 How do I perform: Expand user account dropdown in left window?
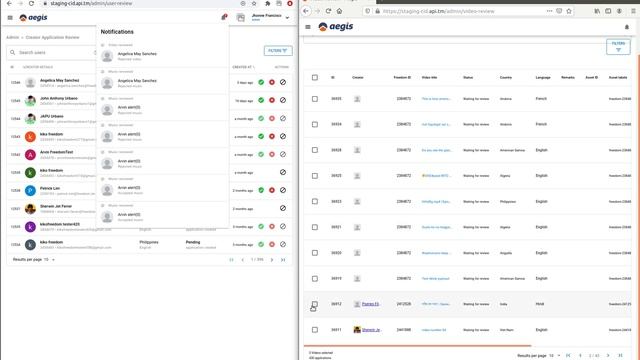[287, 18]
